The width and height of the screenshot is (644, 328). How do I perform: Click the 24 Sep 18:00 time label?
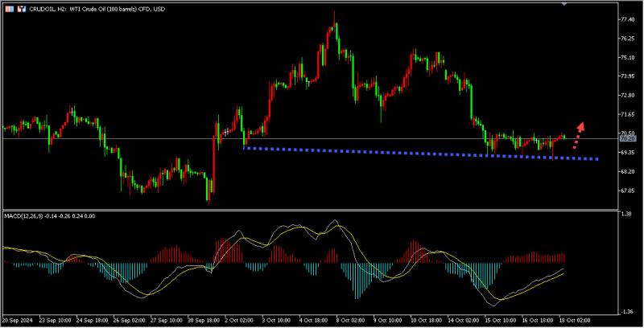click(93, 320)
